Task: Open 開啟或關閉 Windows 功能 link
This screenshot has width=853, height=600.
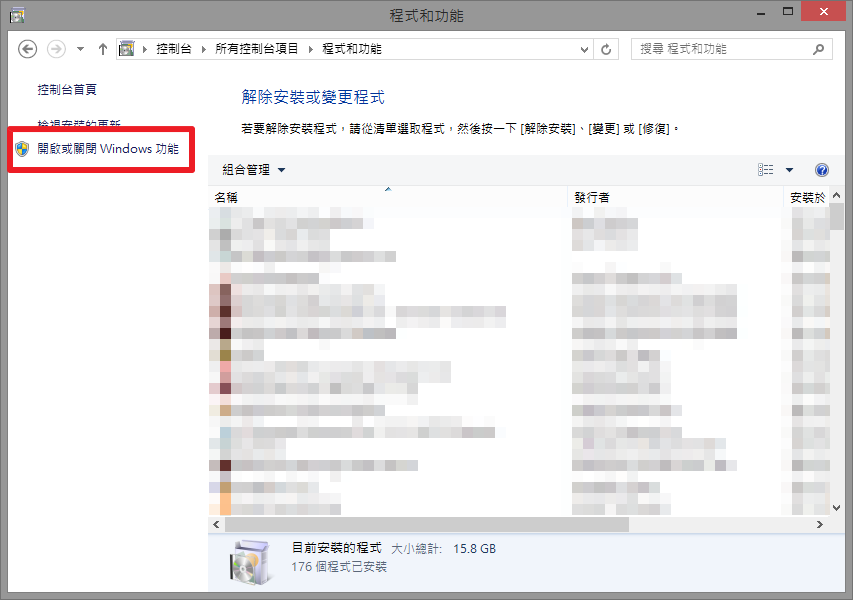Action: pos(108,149)
